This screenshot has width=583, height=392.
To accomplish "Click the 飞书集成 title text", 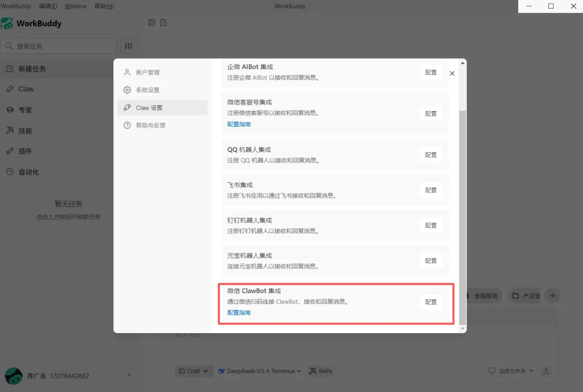I will (240, 184).
